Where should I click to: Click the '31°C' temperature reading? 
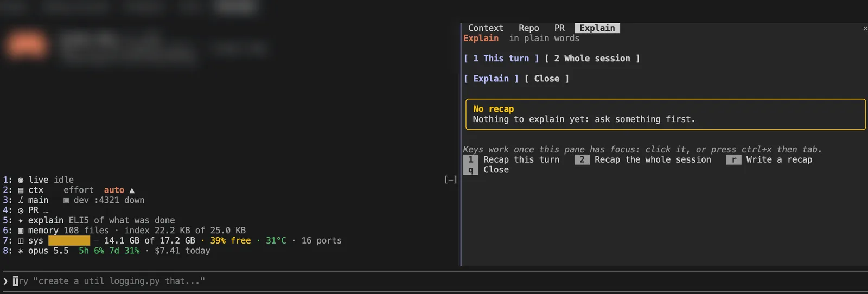(276, 241)
